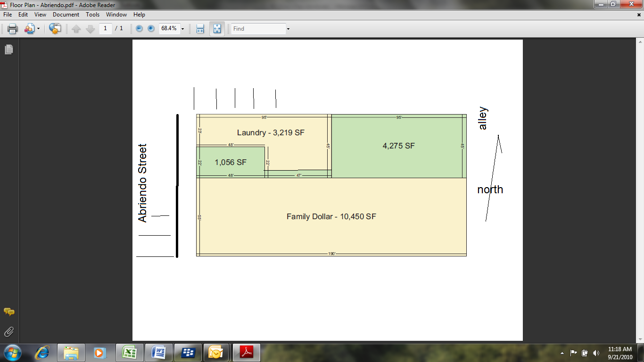Click the 'north' label

point(490,189)
